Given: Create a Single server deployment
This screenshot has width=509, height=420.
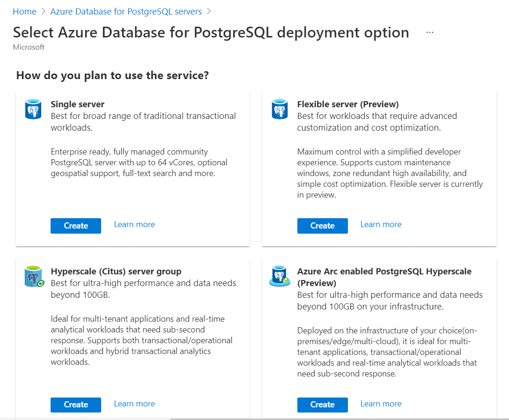Looking at the screenshot, I should (76, 226).
